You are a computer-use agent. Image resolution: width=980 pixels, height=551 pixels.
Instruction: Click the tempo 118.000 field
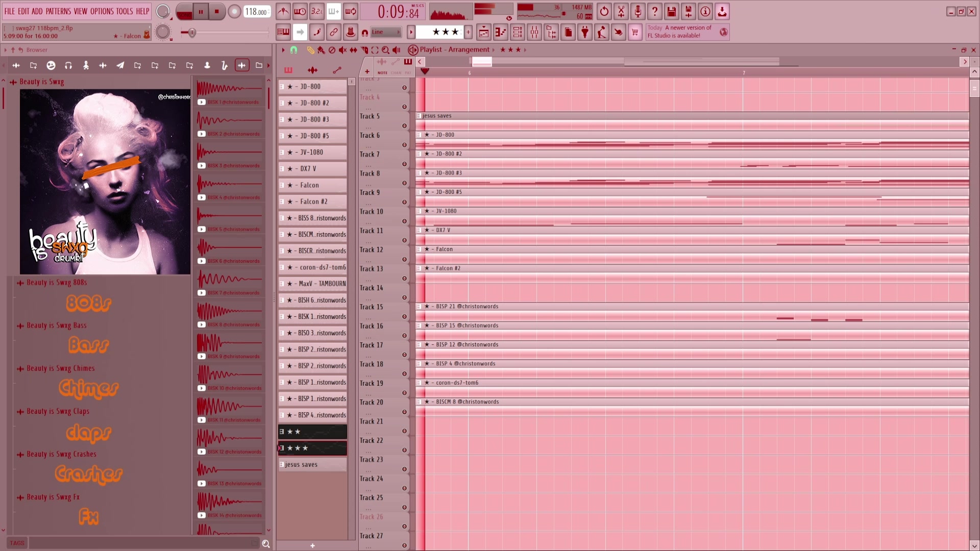(x=256, y=12)
